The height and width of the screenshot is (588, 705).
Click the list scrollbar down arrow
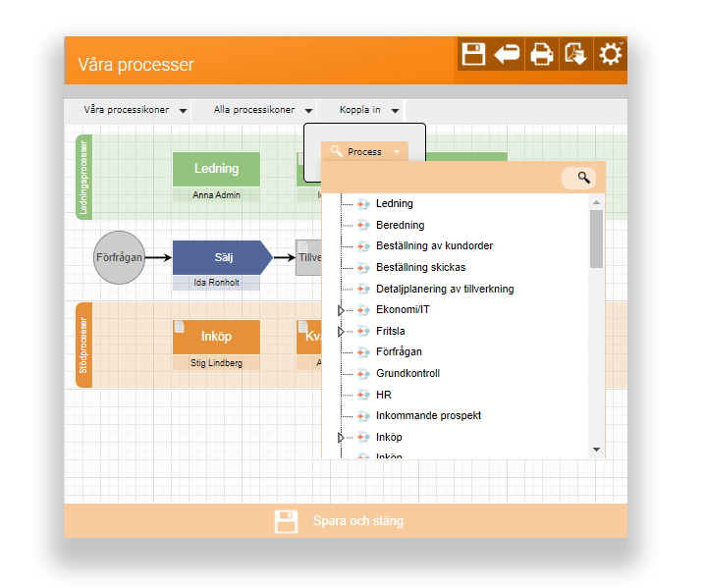click(x=596, y=449)
